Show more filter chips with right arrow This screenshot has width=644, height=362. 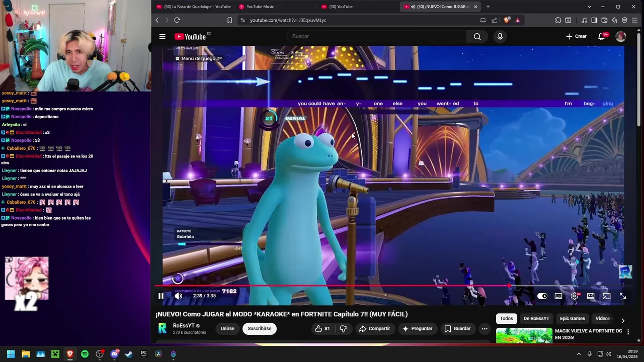pyautogui.click(x=623, y=320)
